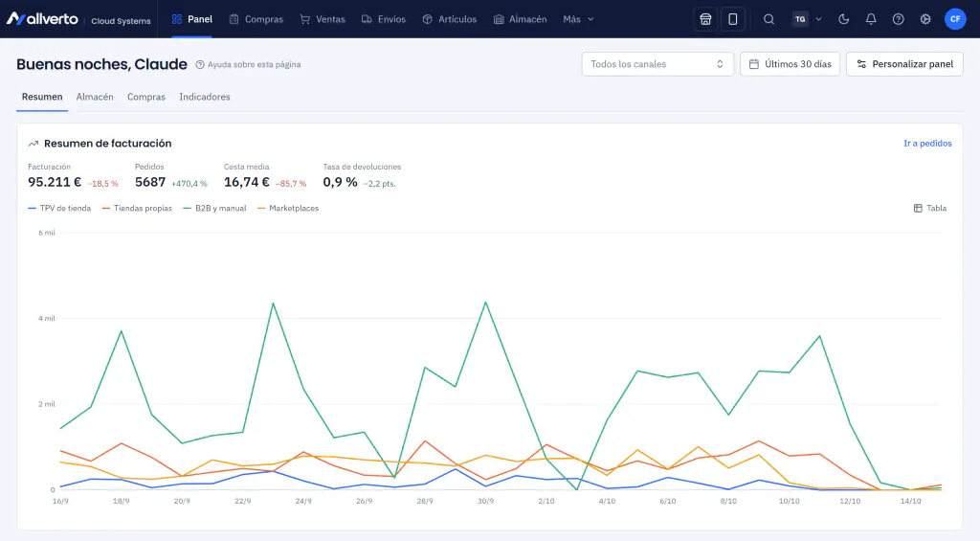Expand the TG account switcher

coord(807,19)
